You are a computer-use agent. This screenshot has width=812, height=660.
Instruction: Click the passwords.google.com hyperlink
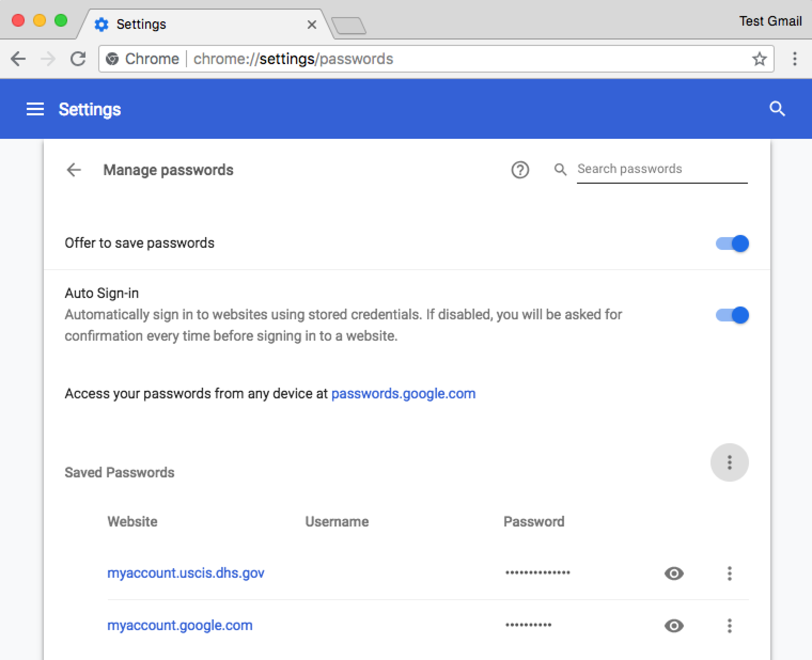[404, 393]
